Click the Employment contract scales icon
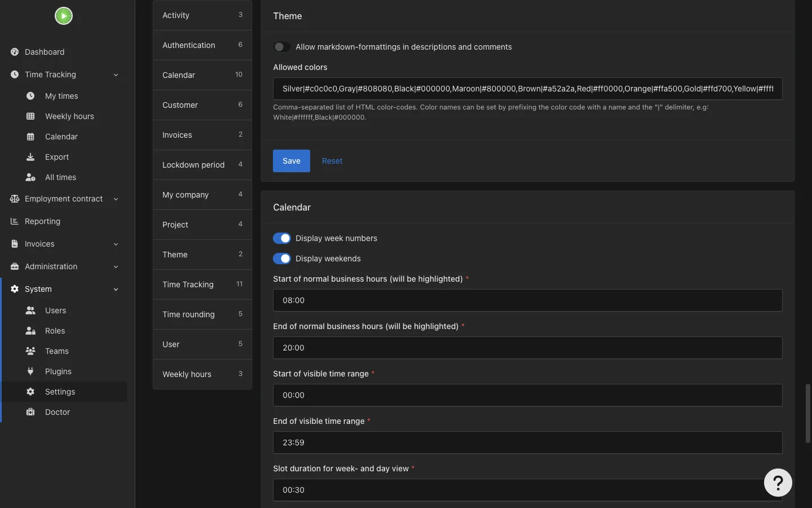This screenshot has height=508, width=812. tap(15, 199)
